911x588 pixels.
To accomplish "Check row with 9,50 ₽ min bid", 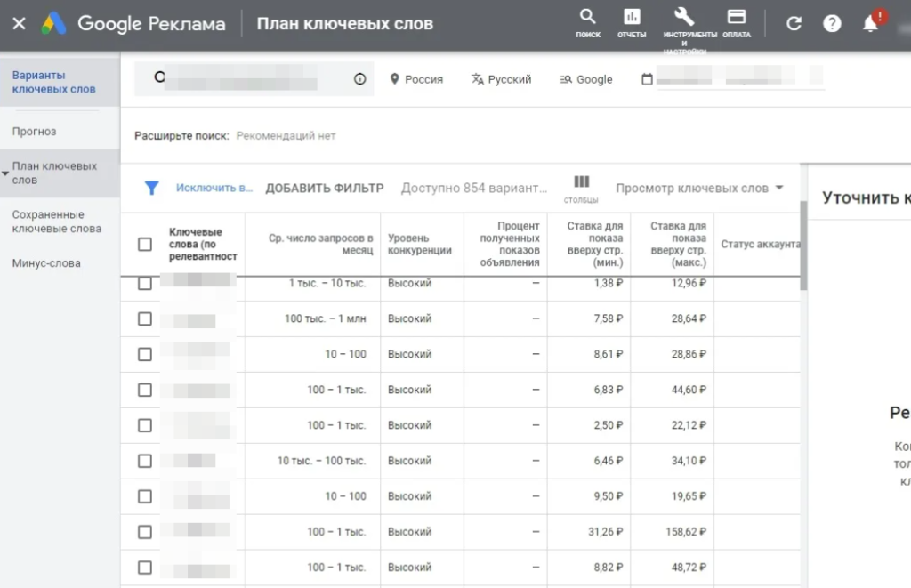I will tap(145, 496).
